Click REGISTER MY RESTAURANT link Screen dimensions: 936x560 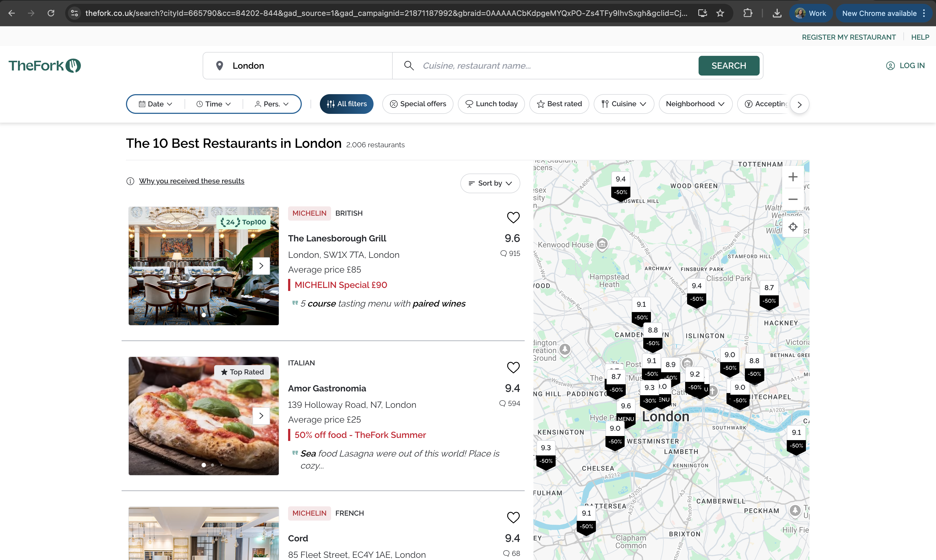click(848, 37)
